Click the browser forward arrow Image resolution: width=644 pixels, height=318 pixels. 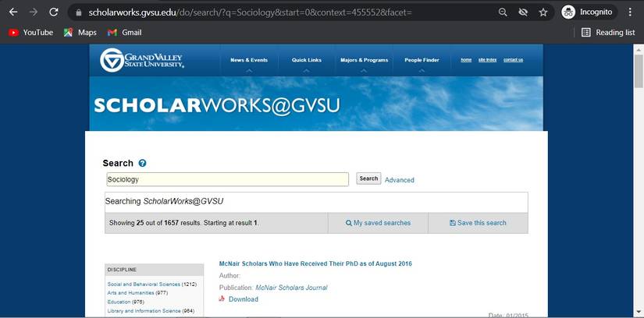coord(34,12)
